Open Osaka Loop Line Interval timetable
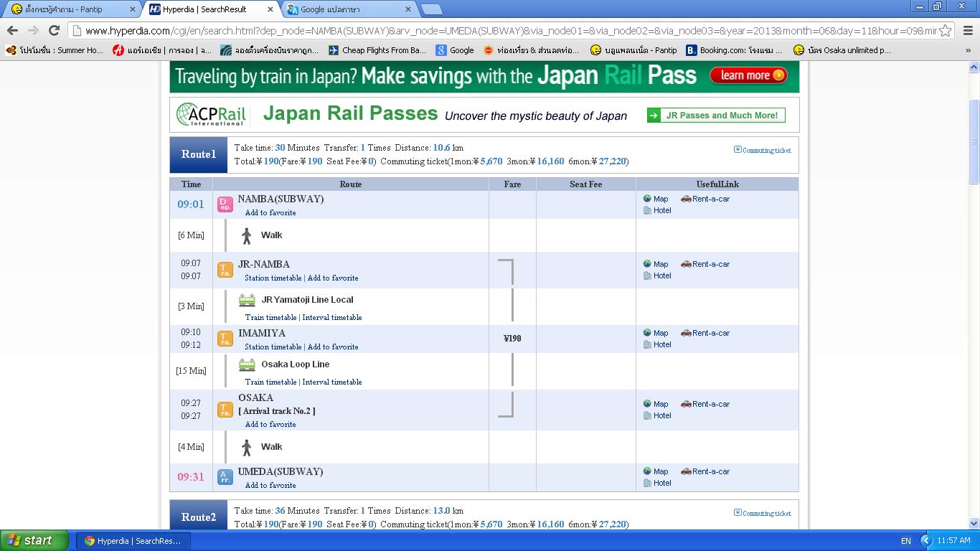 332,382
